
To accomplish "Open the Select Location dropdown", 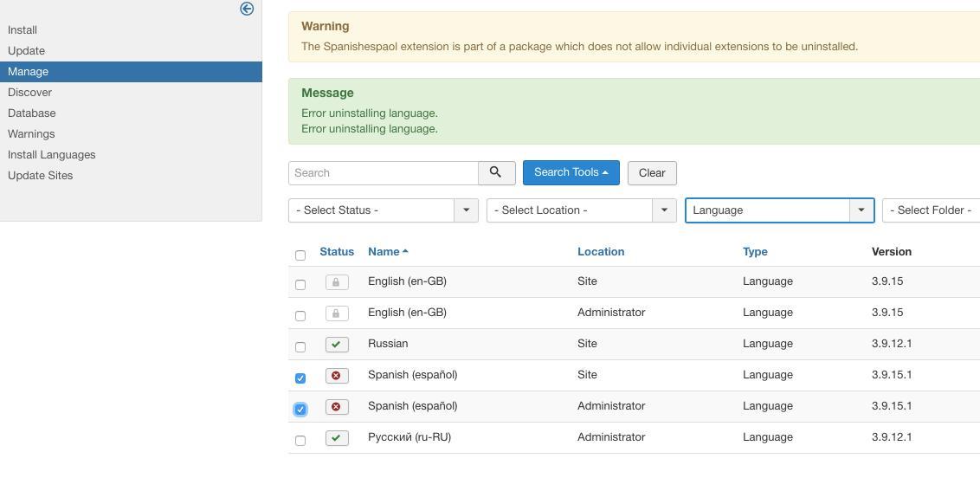I will tap(581, 210).
